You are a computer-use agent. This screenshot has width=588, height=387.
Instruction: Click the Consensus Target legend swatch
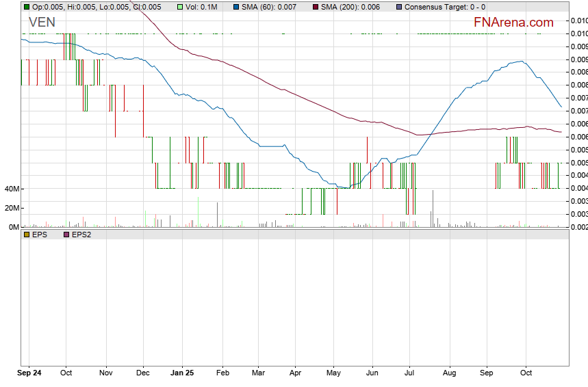point(399,7)
